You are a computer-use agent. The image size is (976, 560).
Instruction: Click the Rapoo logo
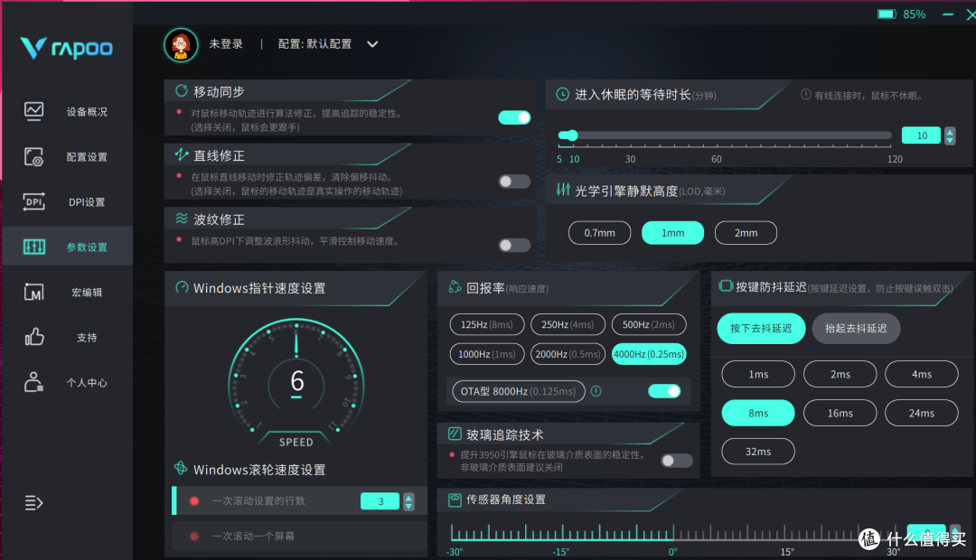[x=67, y=48]
